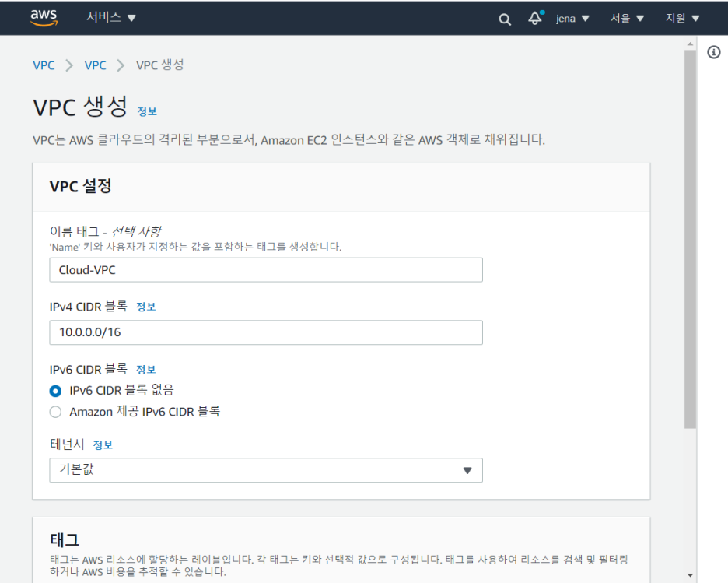Image resolution: width=728 pixels, height=583 pixels.
Task: Focus the name tag field containing Cloud-VPC
Action: click(x=266, y=270)
